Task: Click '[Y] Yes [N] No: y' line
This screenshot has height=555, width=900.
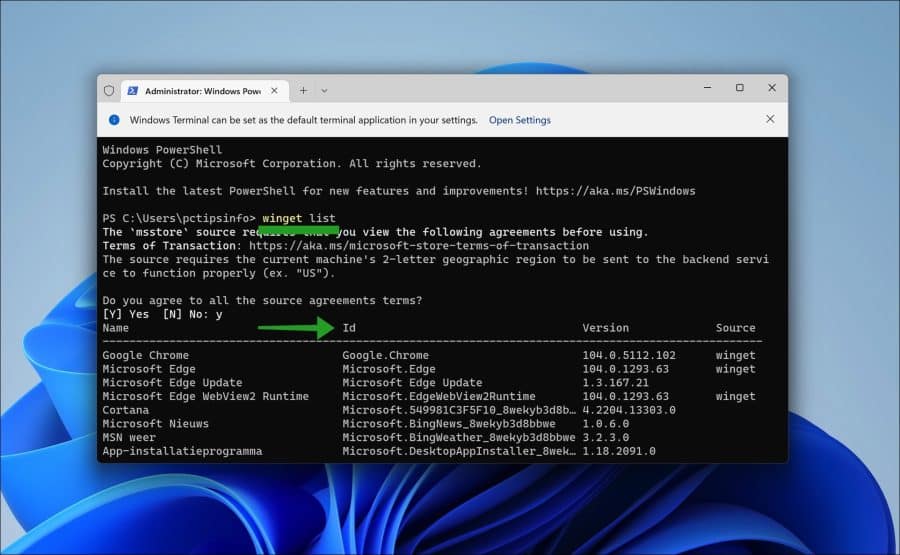Action: click(162, 314)
